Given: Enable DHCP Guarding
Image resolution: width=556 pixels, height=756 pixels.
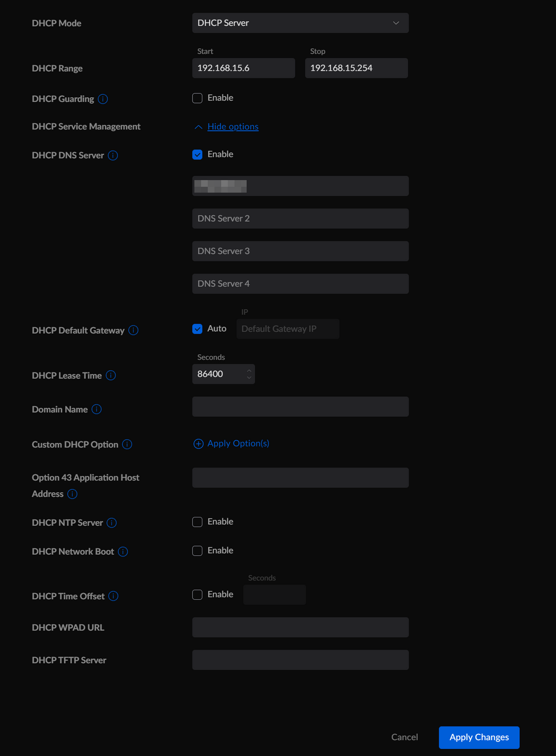Looking at the screenshot, I should tap(197, 98).
